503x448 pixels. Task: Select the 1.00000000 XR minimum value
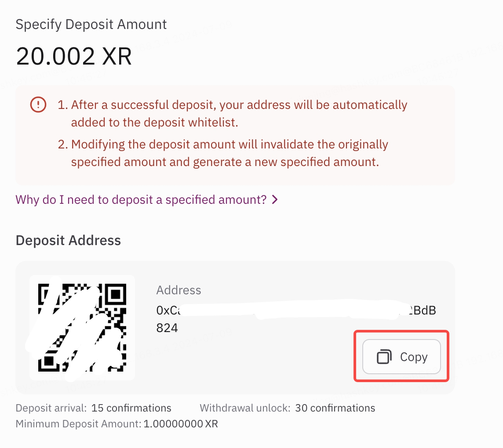pyautogui.click(x=181, y=424)
